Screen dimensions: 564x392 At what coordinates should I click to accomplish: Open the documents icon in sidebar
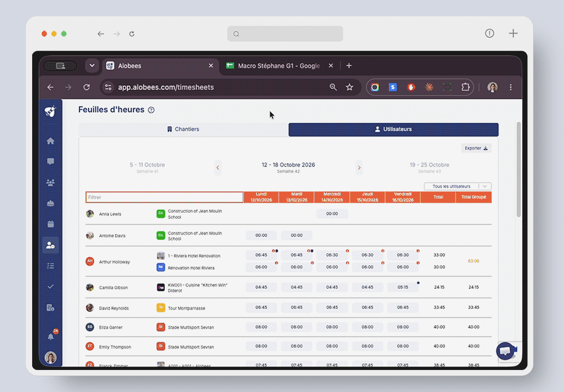[50, 307]
